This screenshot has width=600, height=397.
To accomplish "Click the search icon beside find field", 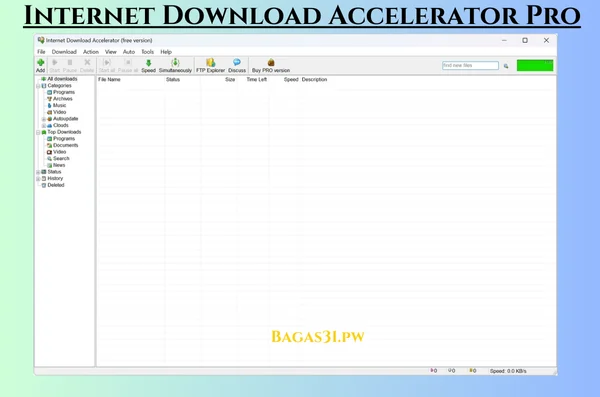I will [506, 66].
